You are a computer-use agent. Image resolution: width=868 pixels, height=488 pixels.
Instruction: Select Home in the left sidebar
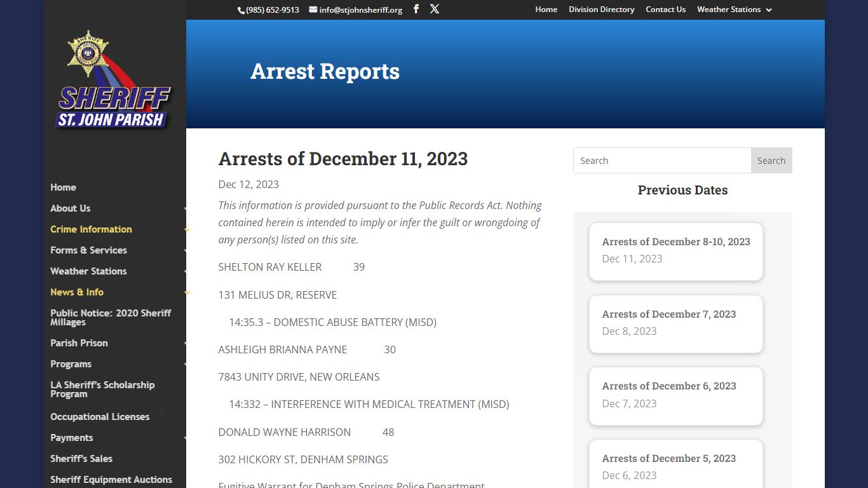pyautogui.click(x=63, y=187)
